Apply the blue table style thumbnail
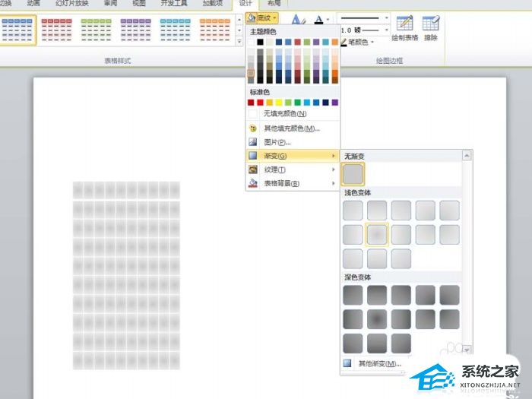 click(x=17, y=30)
